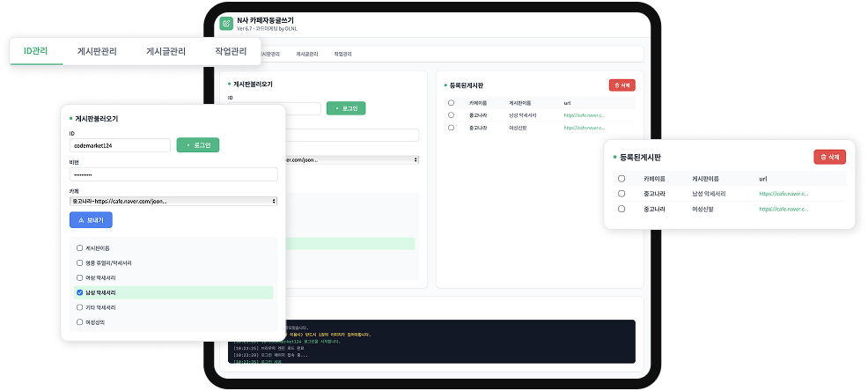
Task: Go to the large 작업관리 tab
Action: [x=231, y=51]
